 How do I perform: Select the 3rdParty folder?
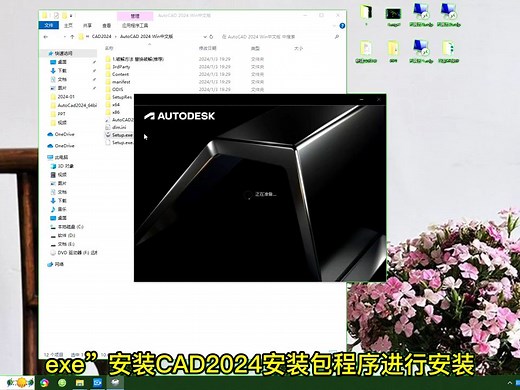[x=118, y=67]
